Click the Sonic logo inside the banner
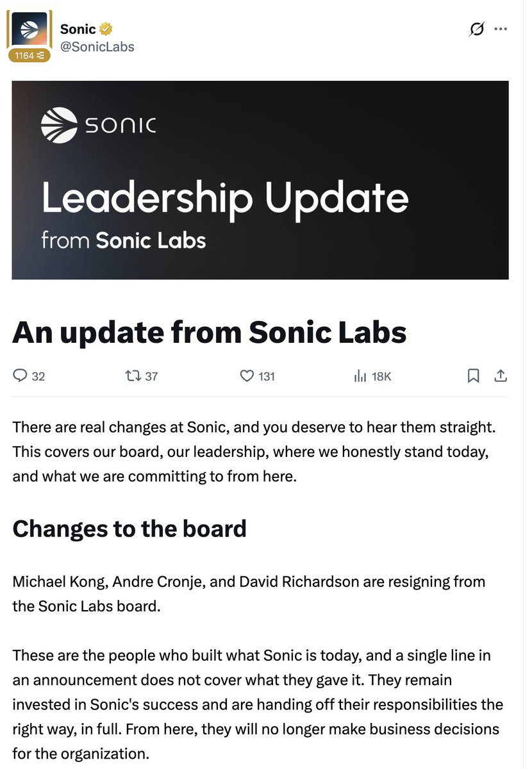The image size is (532, 769). pos(98,124)
